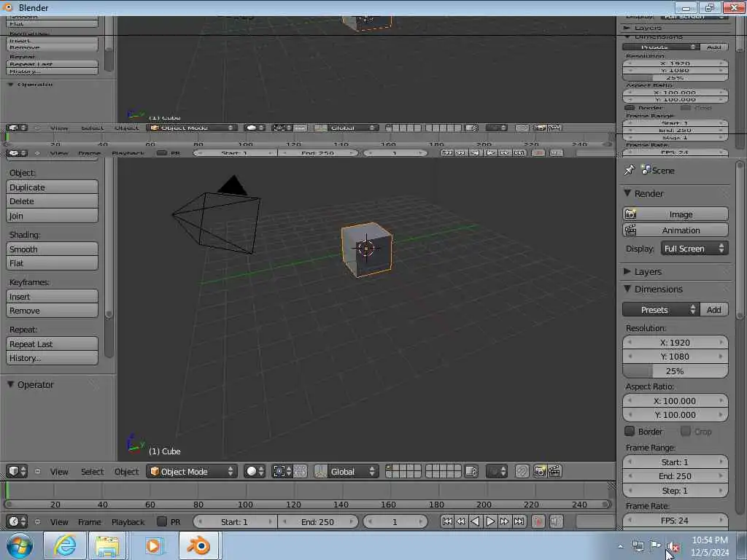Render Image button with camera icon
This screenshot has height=560, width=747.
(x=675, y=214)
